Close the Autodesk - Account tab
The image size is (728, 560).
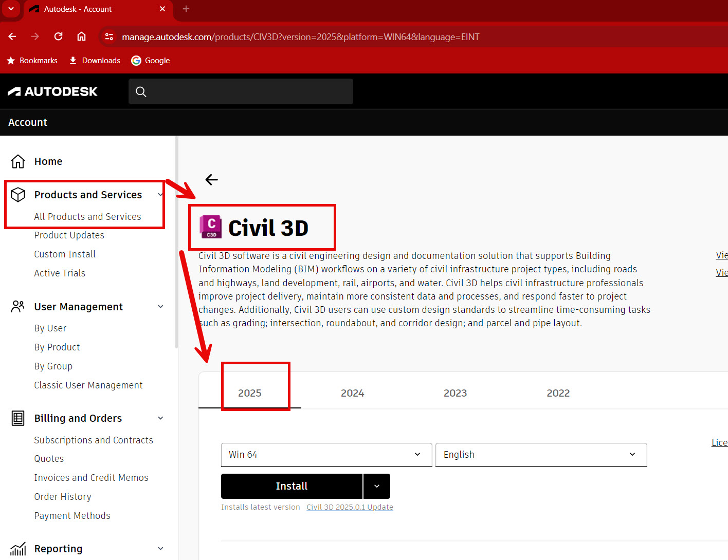click(x=162, y=9)
